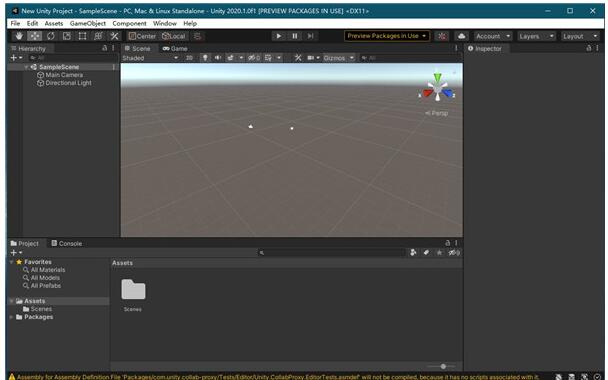Viewport: 608px width, 380px height.
Task: Select the combined Transform tool
Action: (x=98, y=36)
